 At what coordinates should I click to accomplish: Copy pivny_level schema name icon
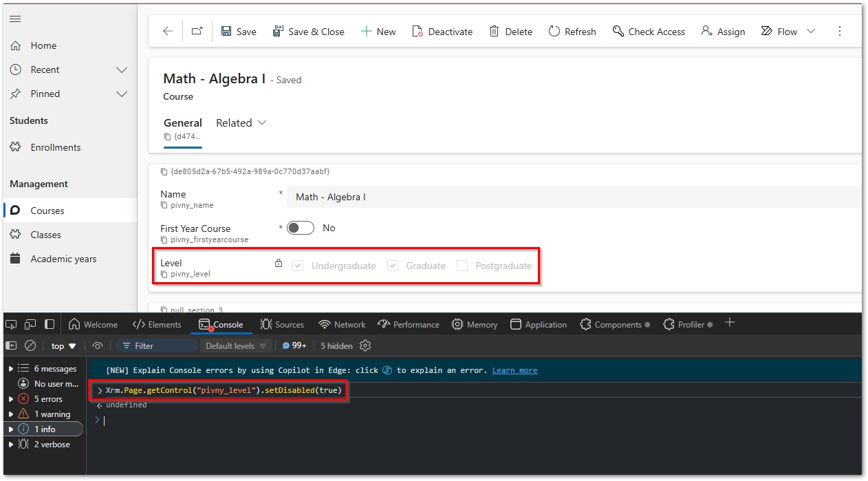click(164, 274)
